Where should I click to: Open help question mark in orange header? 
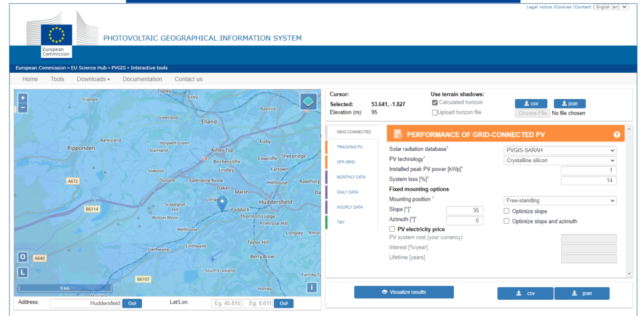(617, 134)
